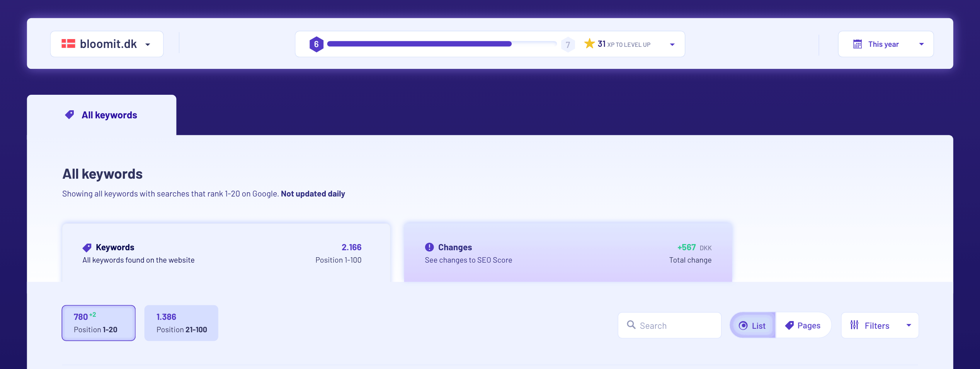The image size is (980, 369).
Task: Click the tag icon in Keywords card
Action: [87, 248]
